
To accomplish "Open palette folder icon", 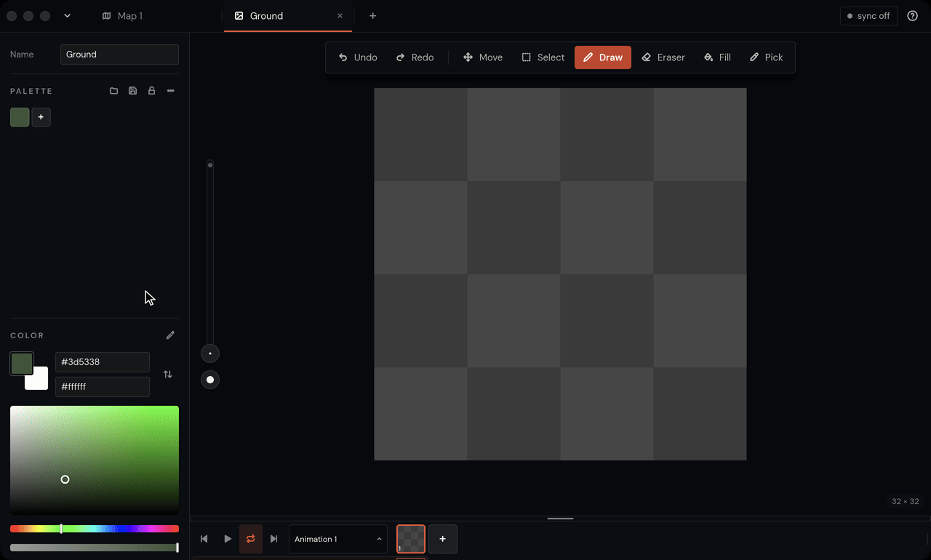I will click(113, 91).
